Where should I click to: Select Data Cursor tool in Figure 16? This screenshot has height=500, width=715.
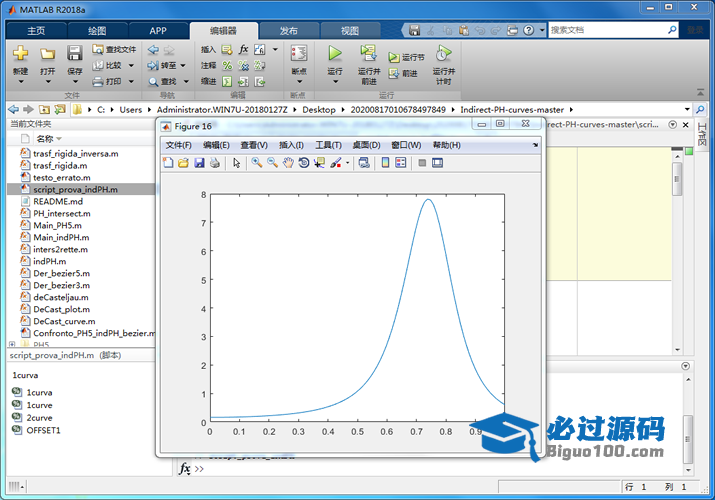[319, 163]
